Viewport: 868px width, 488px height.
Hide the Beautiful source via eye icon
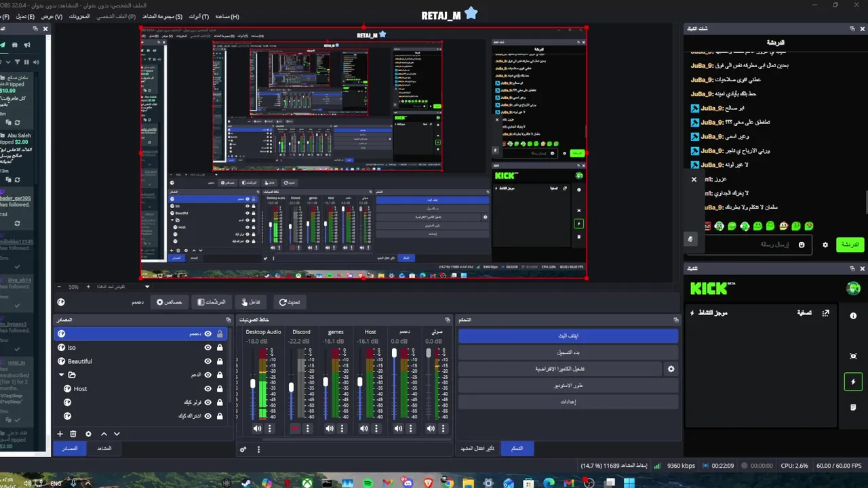coord(208,361)
